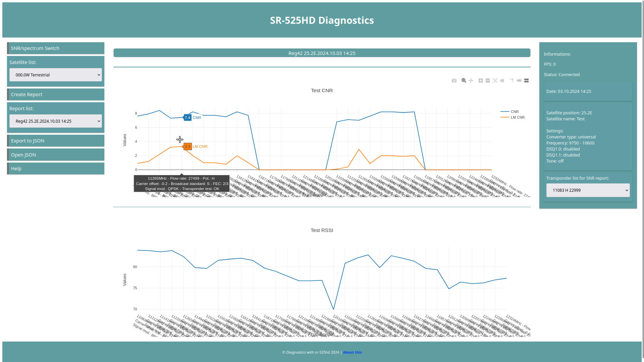Screen dimensions: 644x362
Task: Expand the Report list dropdown
Action: coord(55,121)
